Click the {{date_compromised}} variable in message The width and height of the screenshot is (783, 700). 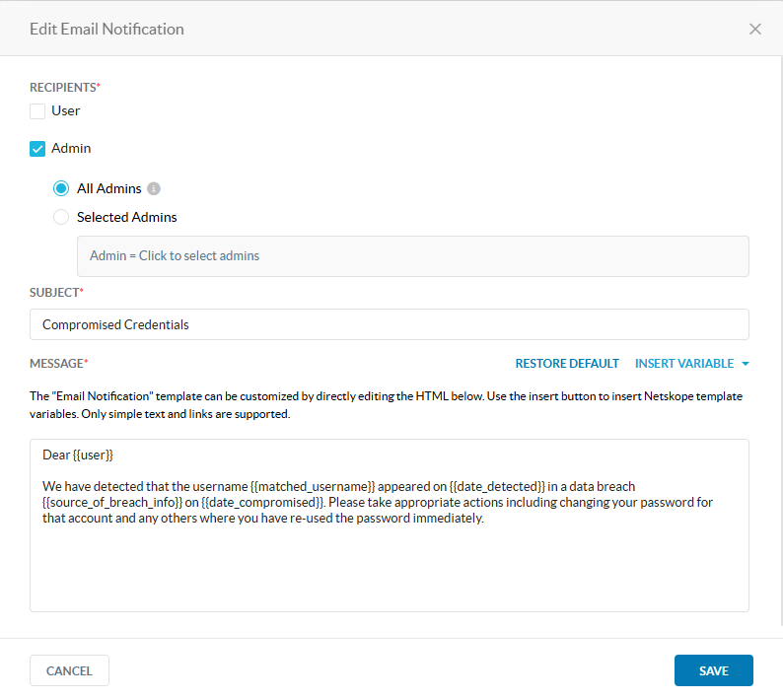(x=263, y=502)
